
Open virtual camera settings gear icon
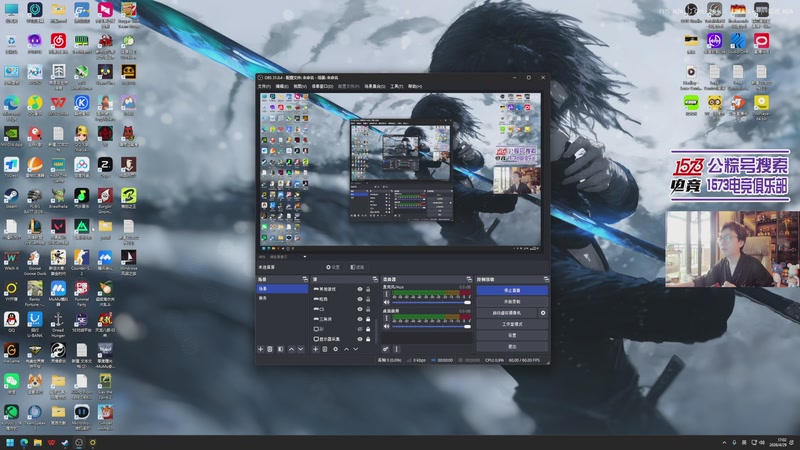(x=543, y=313)
